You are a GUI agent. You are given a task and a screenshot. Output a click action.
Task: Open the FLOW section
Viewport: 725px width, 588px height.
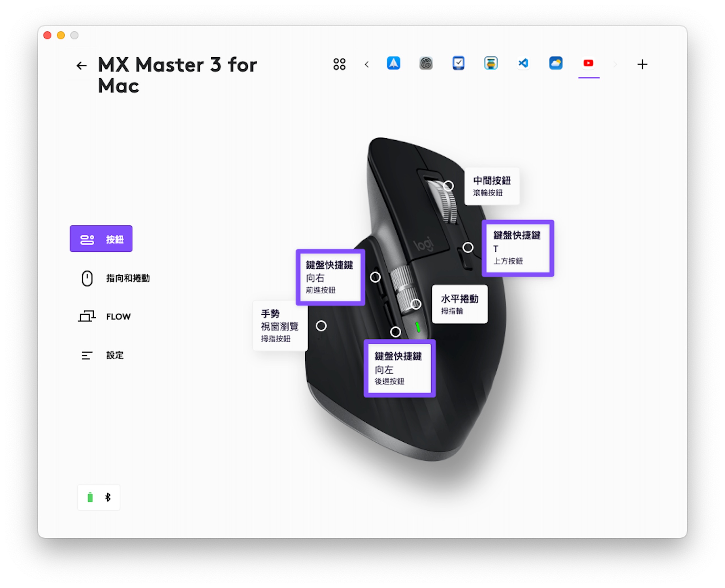tap(105, 316)
